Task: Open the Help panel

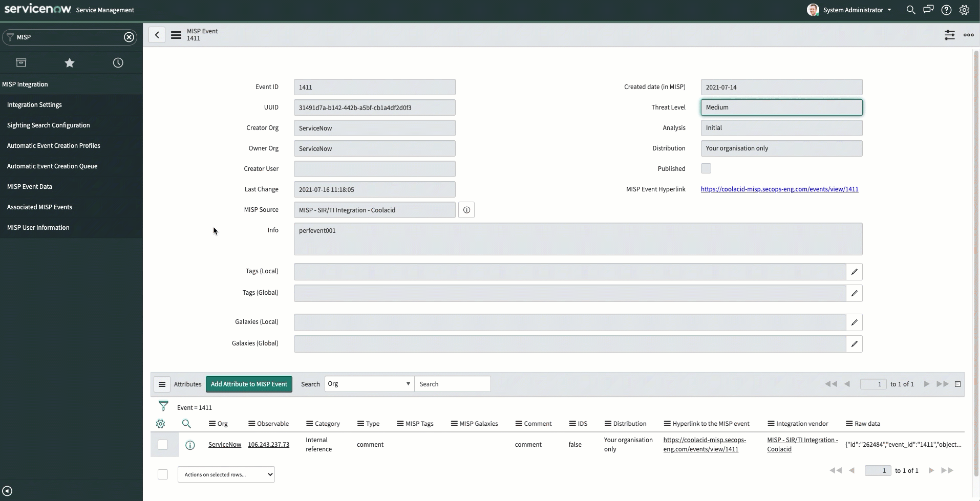Action: pyautogui.click(x=946, y=10)
